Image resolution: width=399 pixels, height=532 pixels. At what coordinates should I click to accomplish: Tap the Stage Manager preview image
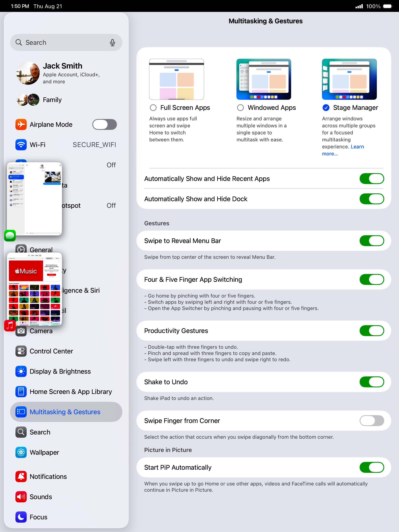[350, 79]
